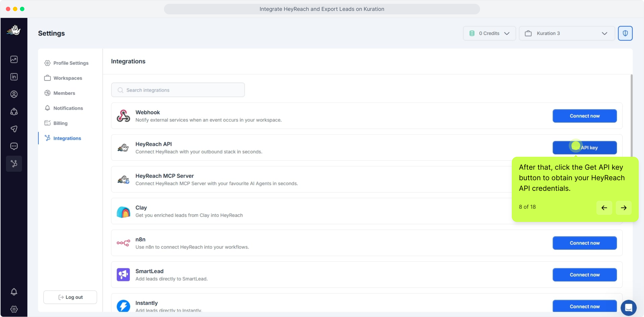Click the search magnifier icon in integrations search
644x317 pixels.
(x=120, y=90)
